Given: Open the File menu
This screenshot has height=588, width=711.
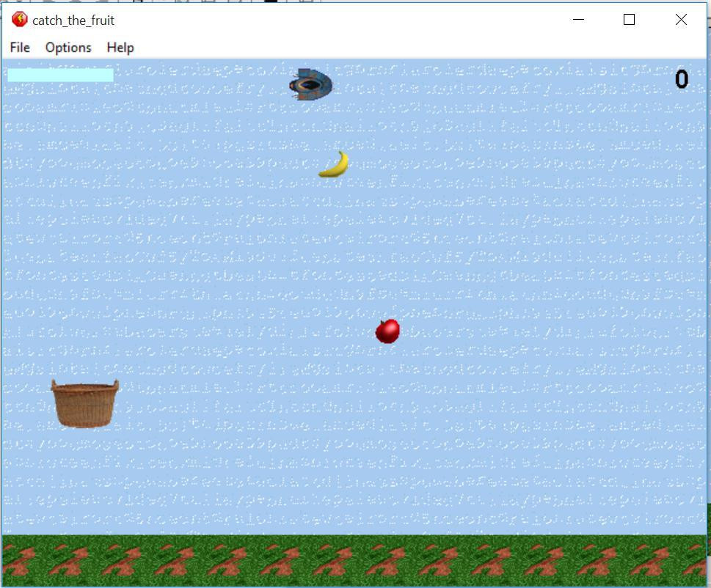Looking at the screenshot, I should pos(20,48).
